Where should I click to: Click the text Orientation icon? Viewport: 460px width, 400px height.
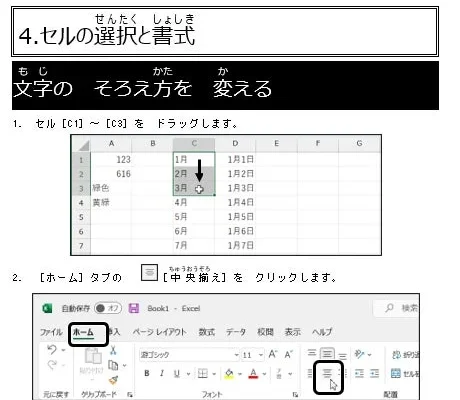point(359,354)
